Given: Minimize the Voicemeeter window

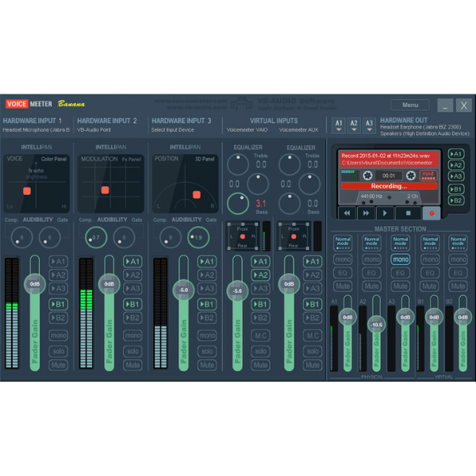Looking at the screenshot, I should tap(445, 106).
